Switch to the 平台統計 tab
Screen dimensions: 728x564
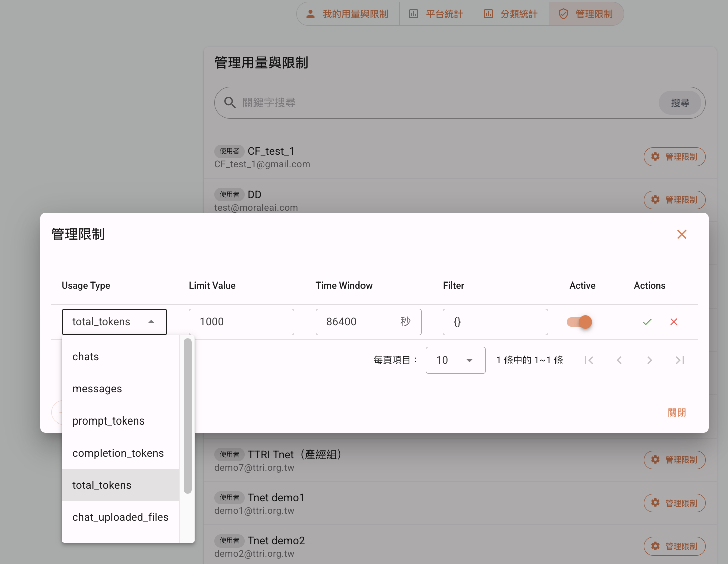(x=436, y=14)
